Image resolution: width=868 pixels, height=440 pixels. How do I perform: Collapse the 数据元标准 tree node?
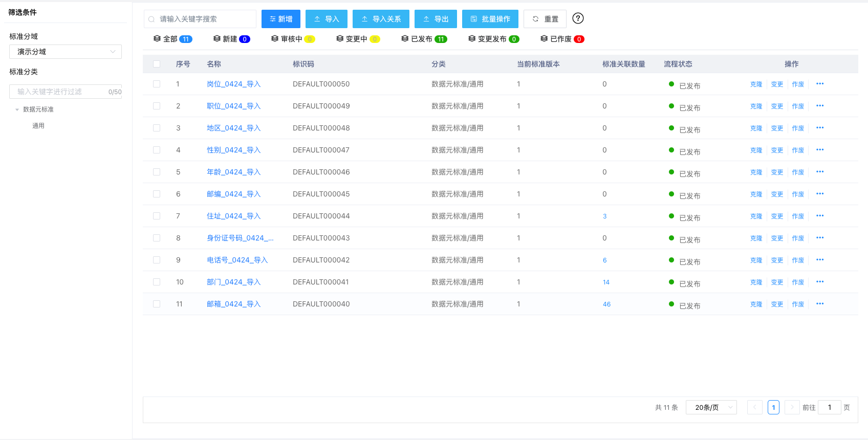17,109
